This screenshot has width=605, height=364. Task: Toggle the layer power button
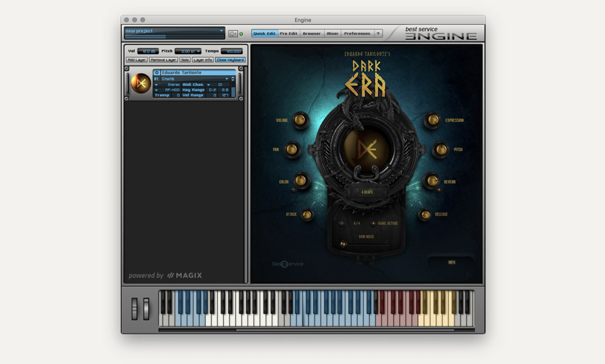point(157,73)
